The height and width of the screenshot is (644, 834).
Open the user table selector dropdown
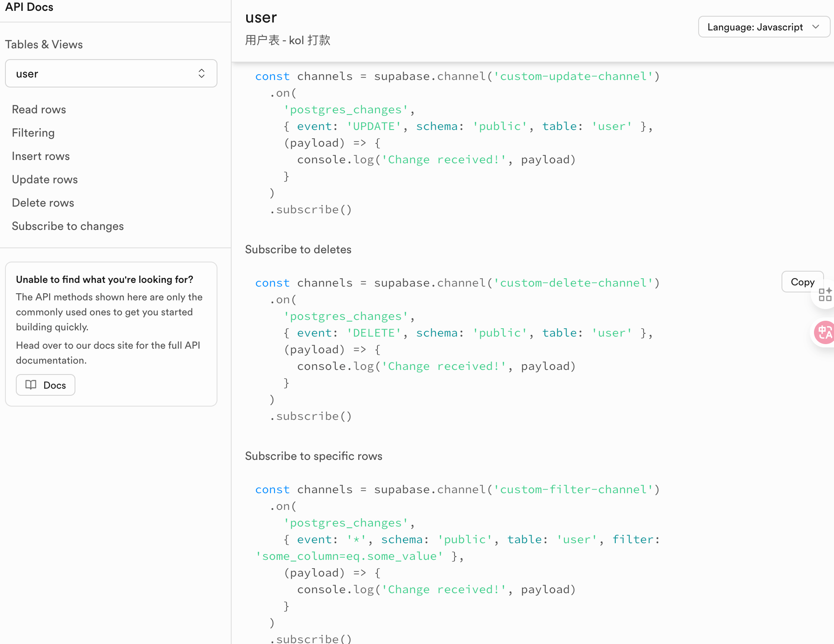[x=111, y=74]
